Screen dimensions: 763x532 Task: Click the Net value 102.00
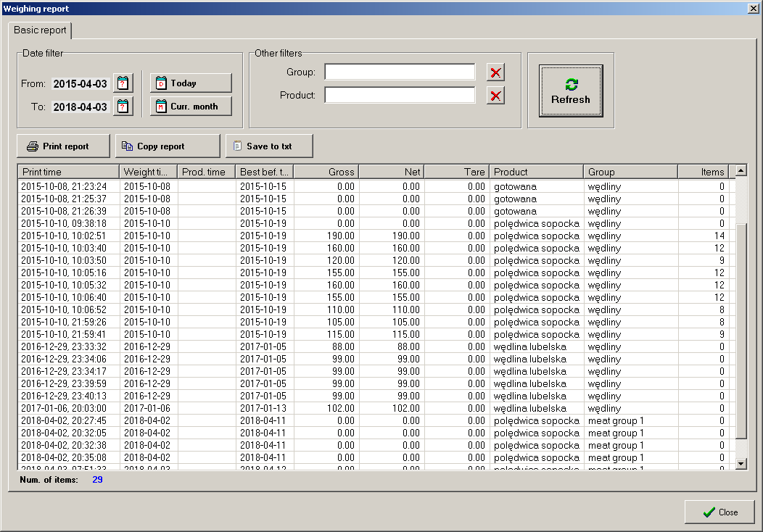(406, 408)
